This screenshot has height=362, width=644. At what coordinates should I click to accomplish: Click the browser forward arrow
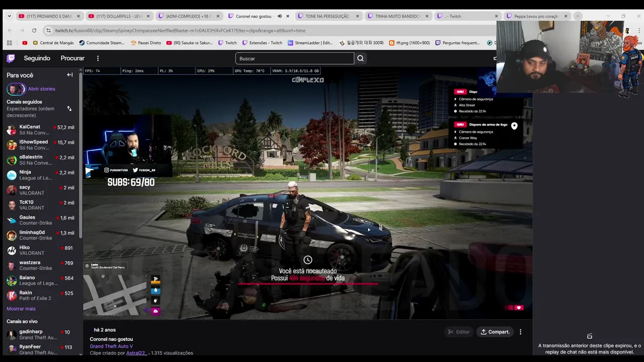point(22,30)
